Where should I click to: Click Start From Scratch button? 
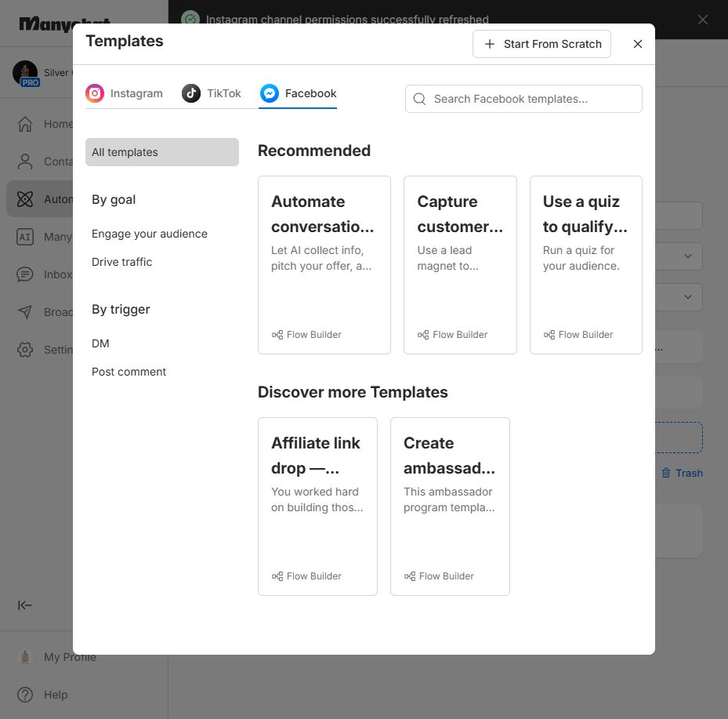[541, 44]
